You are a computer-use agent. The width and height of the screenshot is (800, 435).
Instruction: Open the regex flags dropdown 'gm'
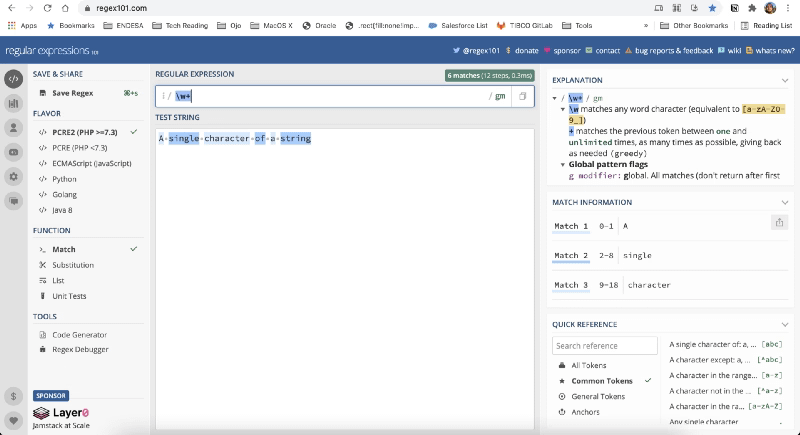pos(500,96)
